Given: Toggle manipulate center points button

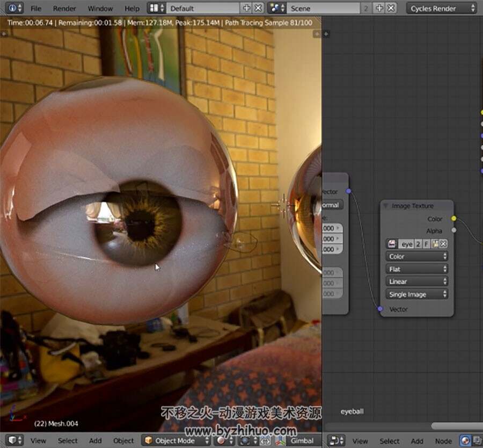Looking at the screenshot, I should pyautogui.click(x=265, y=440).
